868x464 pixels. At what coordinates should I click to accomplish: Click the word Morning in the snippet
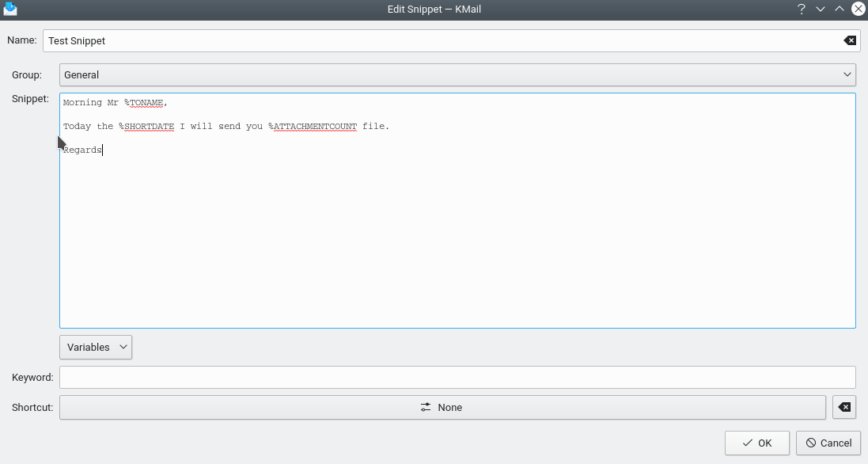(82, 102)
